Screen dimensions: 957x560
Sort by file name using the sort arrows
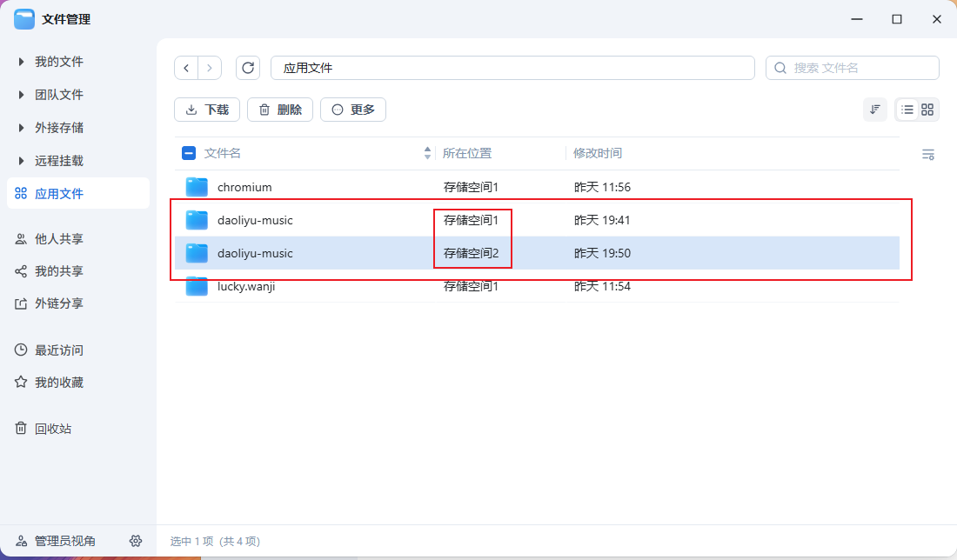coord(427,153)
